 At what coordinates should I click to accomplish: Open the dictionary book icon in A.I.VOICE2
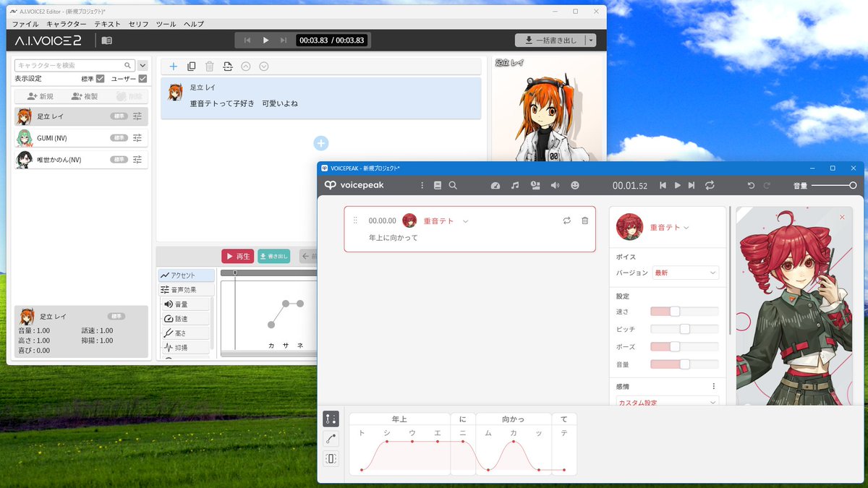pyautogui.click(x=107, y=40)
